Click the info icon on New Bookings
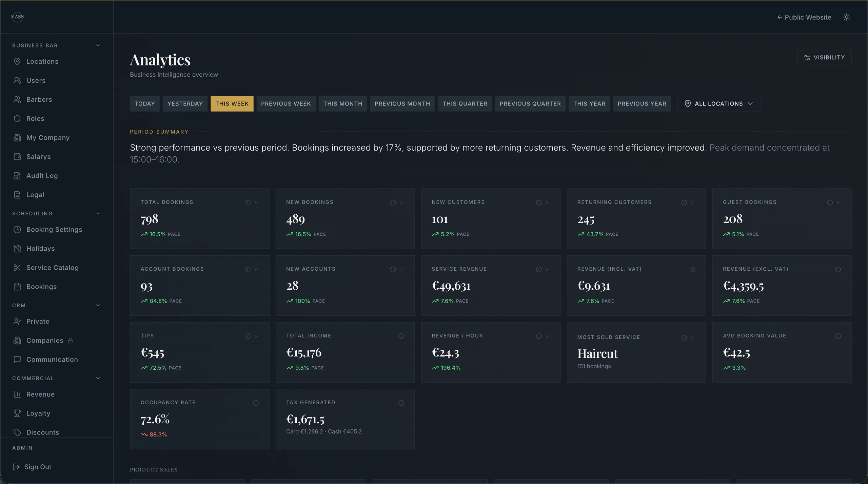The width and height of the screenshot is (868, 484). pyautogui.click(x=393, y=203)
